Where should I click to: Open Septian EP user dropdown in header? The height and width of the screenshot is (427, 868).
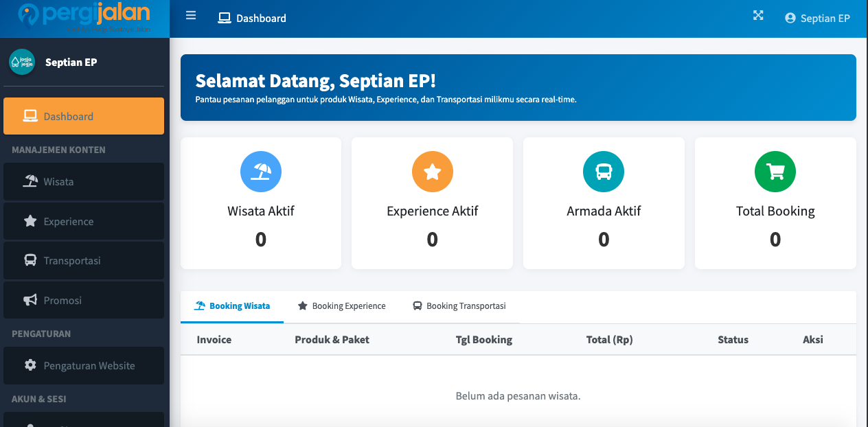tap(817, 19)
